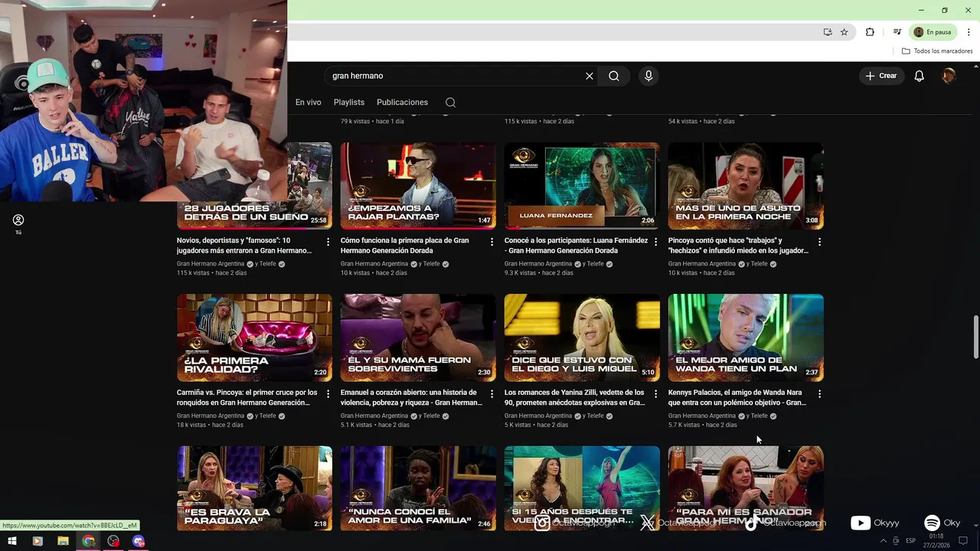Open the media player taskbar icon
Viewport: 980px width, 551px height.
38,541
